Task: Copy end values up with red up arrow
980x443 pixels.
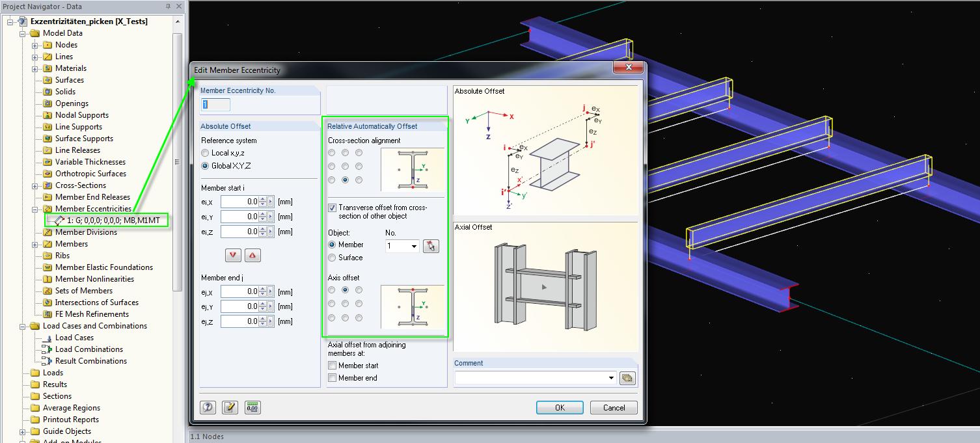Action: [x=253, y=255]
